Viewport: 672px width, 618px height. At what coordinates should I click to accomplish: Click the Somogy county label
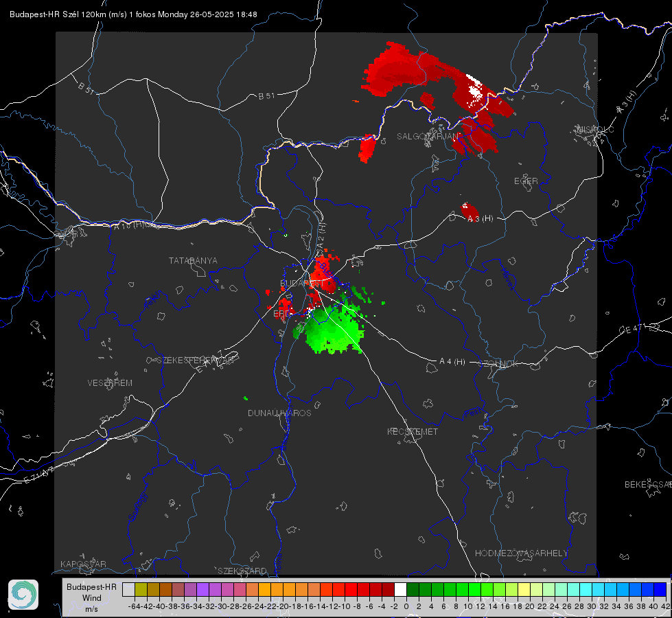point(138,507)
